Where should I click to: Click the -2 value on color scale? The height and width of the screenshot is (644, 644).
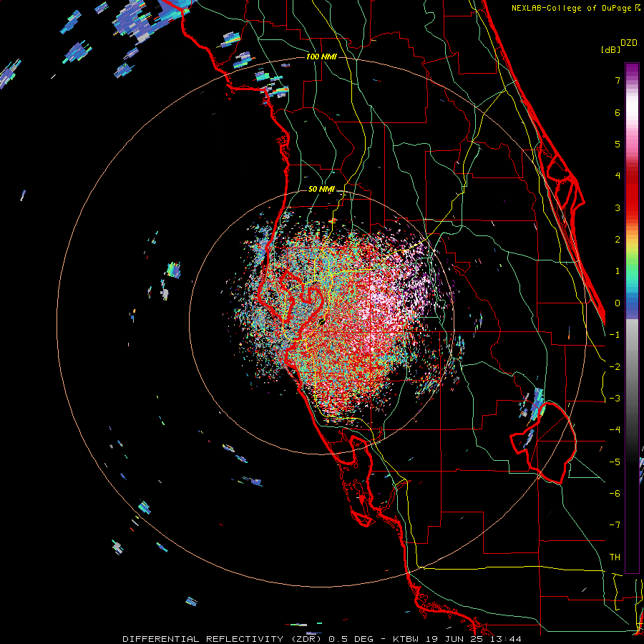pos(615,367)
